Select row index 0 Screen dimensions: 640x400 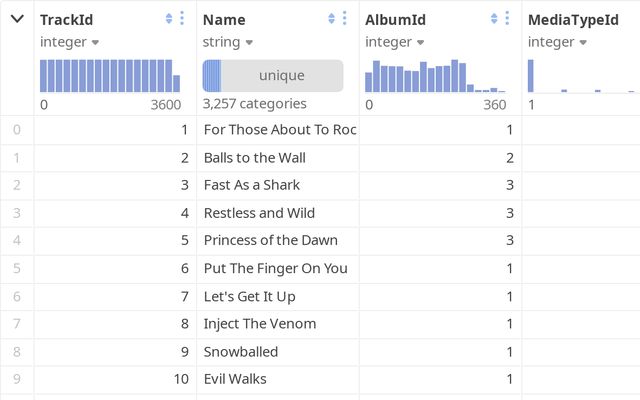point(16,129)
